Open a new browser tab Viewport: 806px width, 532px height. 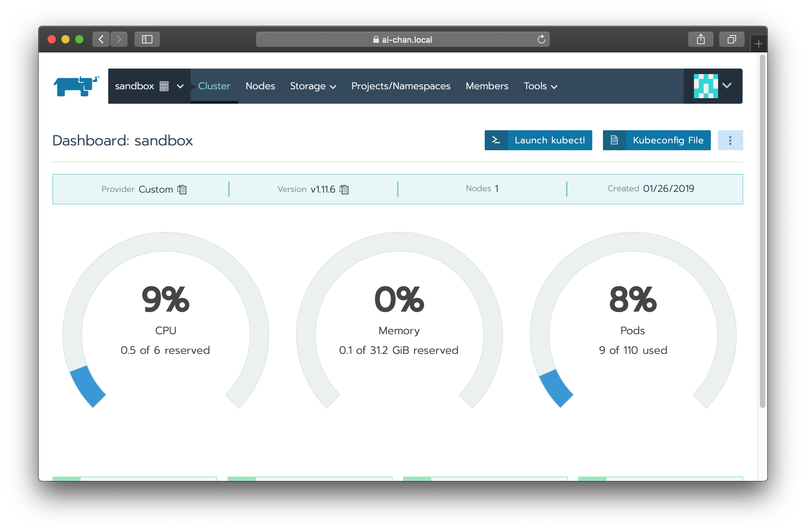click(758, 44)
